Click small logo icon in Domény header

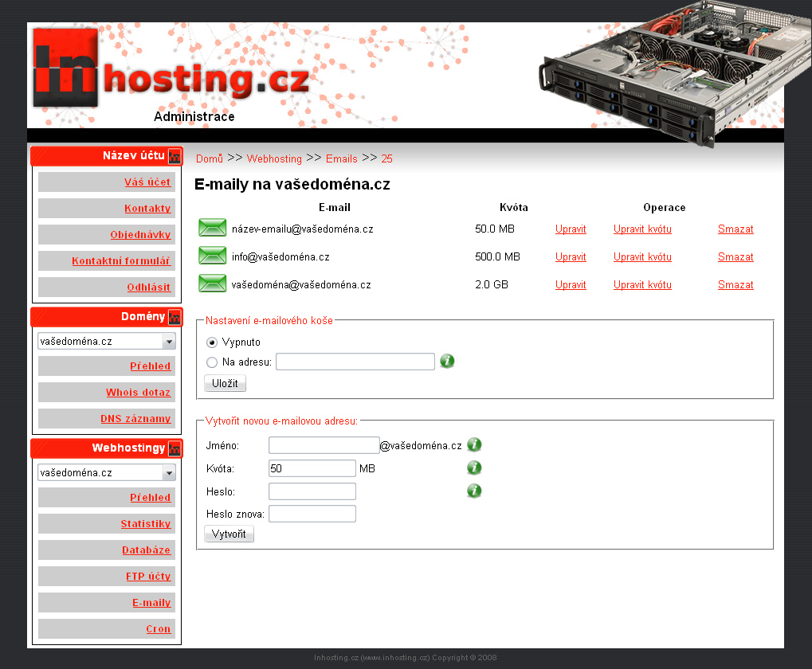click(x=175, y=317)
